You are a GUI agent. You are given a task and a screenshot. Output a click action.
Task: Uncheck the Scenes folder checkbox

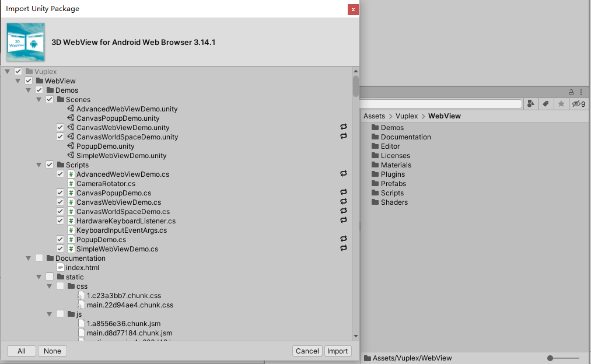(x=50, y=100)
